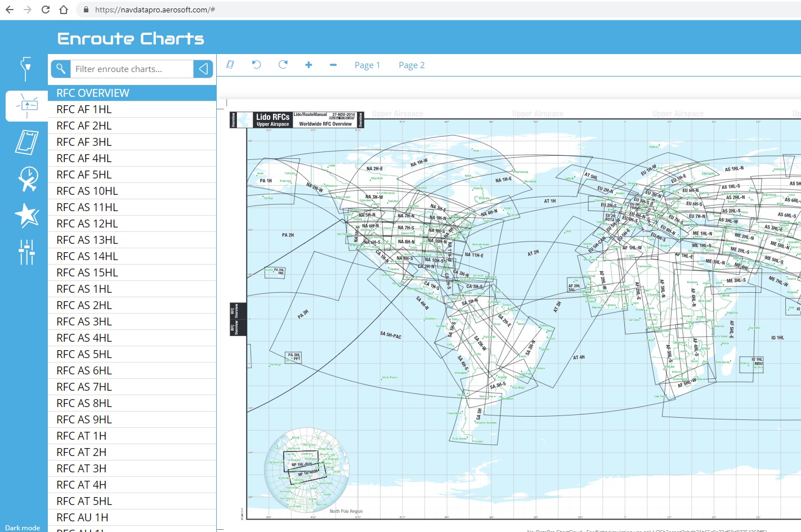801x532 pixels.
Task: Switch to Page 1 of chart
Action: (367, 65)
